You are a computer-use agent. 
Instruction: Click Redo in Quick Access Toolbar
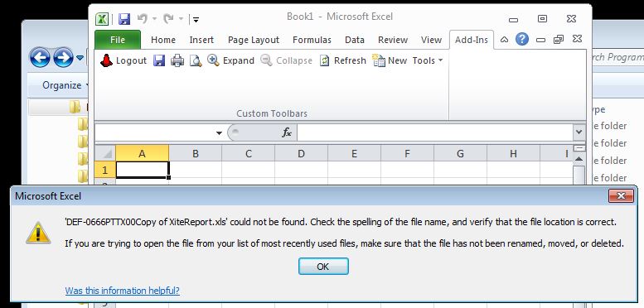tap(168, 18)
